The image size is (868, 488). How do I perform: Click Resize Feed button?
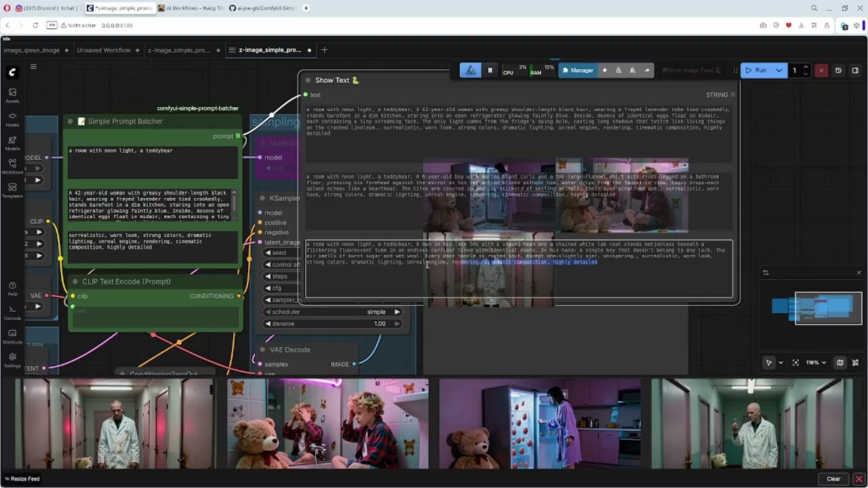[x=22, y=479]
